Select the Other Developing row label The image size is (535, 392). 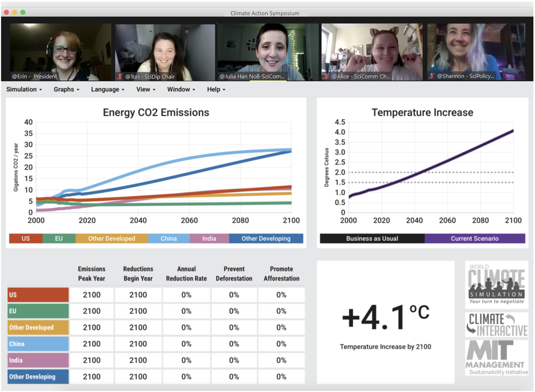[x=38, y=376]
